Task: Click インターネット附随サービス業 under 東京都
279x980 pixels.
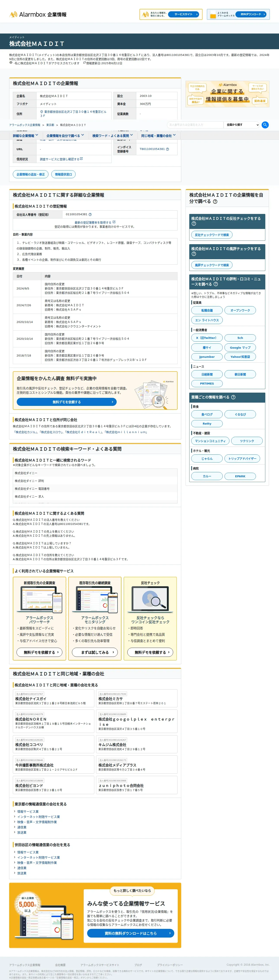Action: (39, 817)
